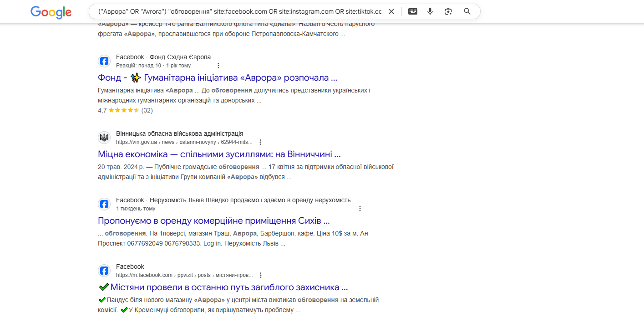
Task: Open the on-screen keyboard input tool
Action: click(413, 11)
